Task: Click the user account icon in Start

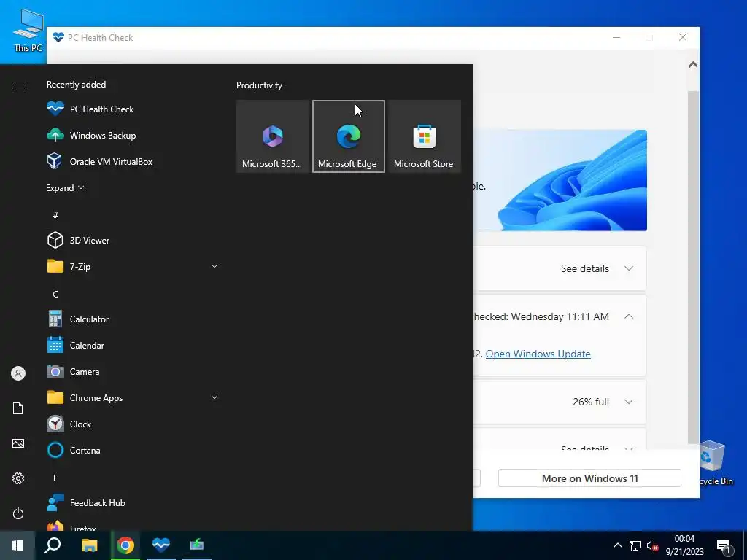Action: click(x=18, y=373)
